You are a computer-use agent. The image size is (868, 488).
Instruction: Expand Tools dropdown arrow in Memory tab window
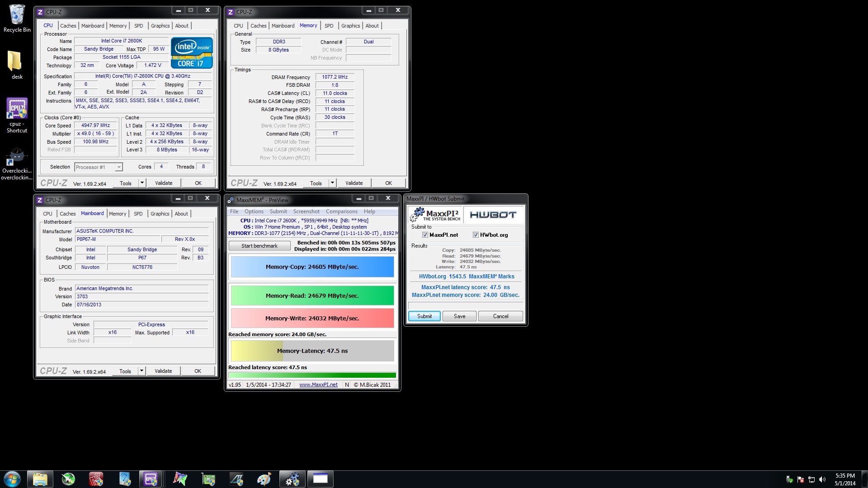[x=332, y=183]
